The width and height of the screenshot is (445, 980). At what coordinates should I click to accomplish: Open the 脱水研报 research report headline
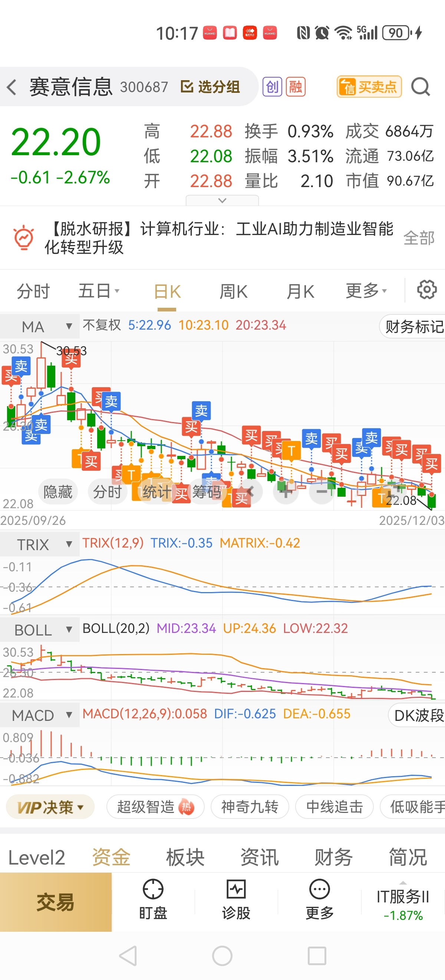pyautogui.click(x=219, y=238)
